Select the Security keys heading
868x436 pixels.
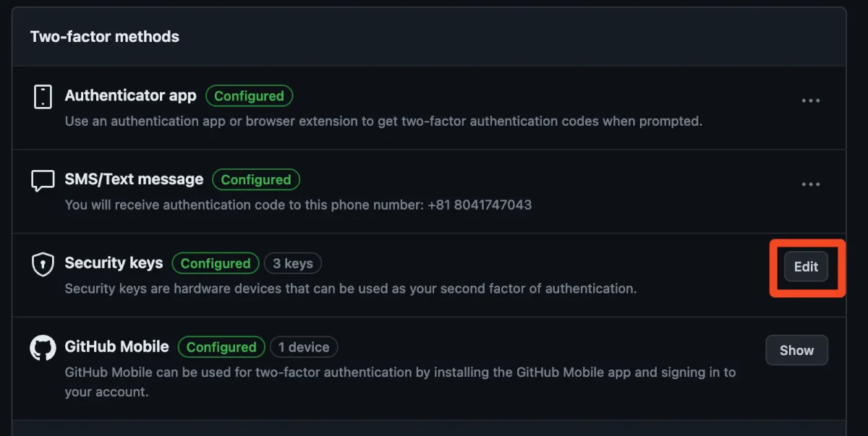tap(114, 264)
